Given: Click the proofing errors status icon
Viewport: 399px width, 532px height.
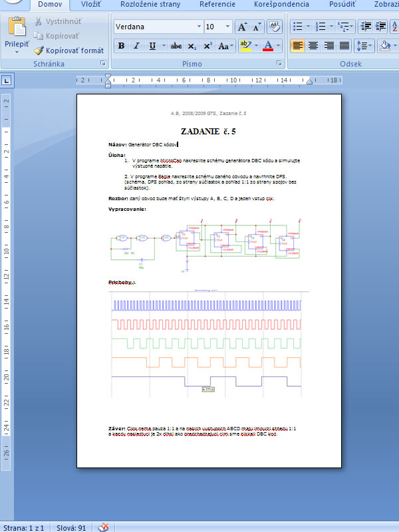Looking at the screenshot, I should click(104, 527).
